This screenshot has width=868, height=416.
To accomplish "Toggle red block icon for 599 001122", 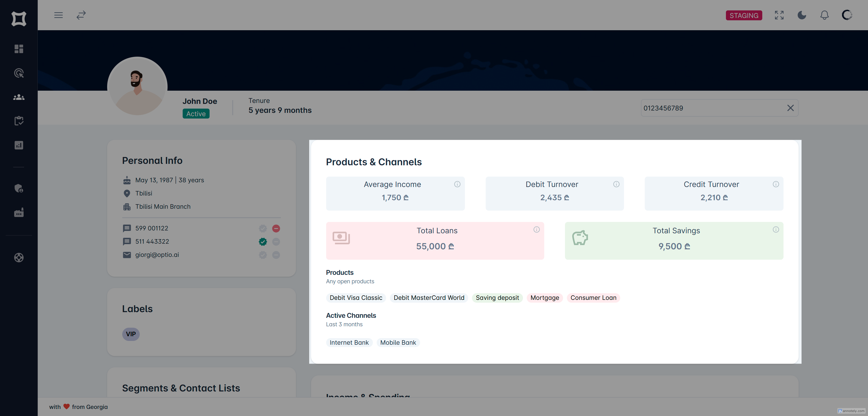I will (x=276, y=228).
